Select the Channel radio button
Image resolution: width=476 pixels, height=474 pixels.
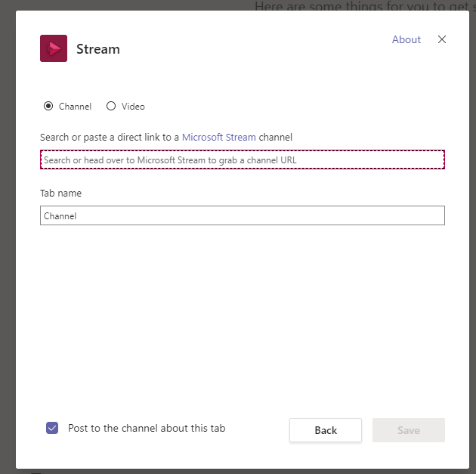point(48,106)
